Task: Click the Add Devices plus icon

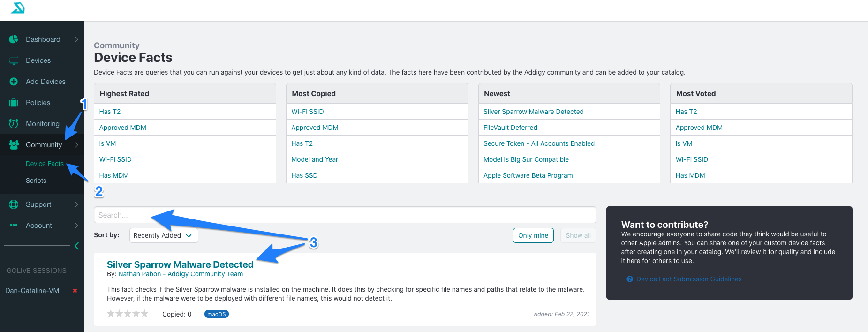Action: point(14,82)
